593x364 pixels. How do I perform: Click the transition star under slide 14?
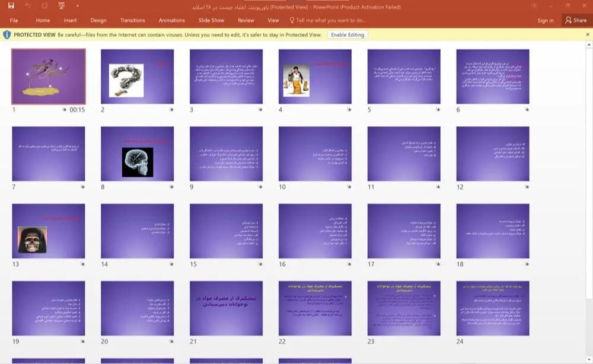tap(172, 264)
